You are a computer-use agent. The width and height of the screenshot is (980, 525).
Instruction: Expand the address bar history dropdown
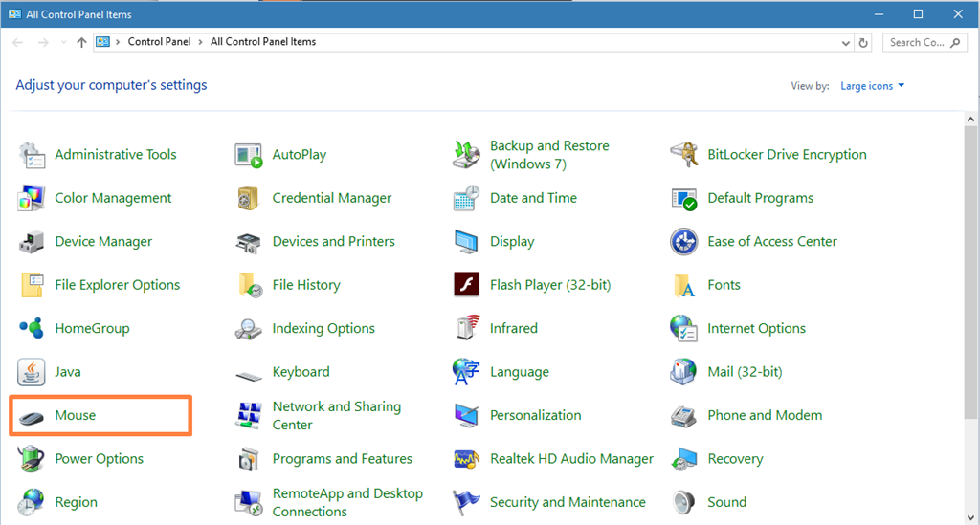846,43
